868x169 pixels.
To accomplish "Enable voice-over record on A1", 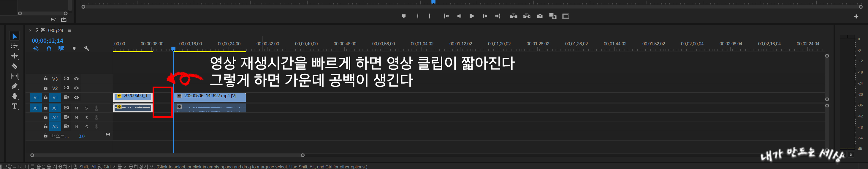I will pyautogui.click(x=96, y=108).
